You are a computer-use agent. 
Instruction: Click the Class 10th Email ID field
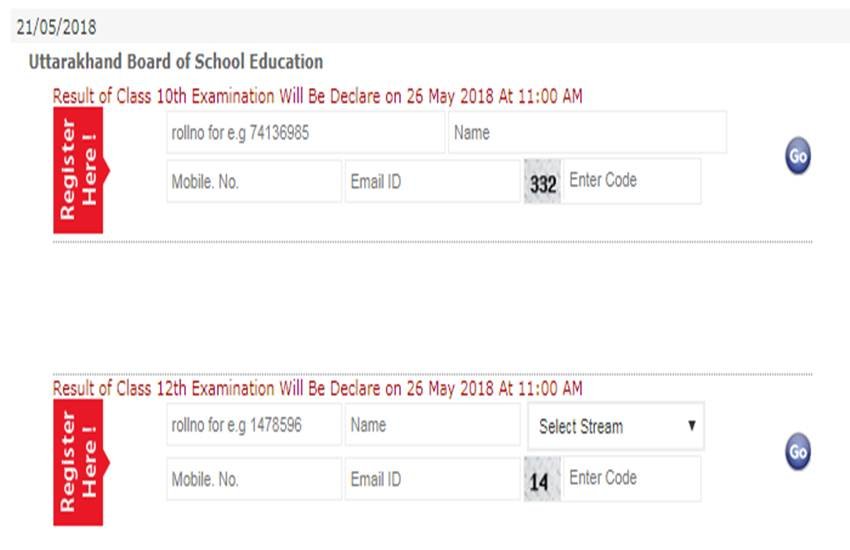point(432,182)
